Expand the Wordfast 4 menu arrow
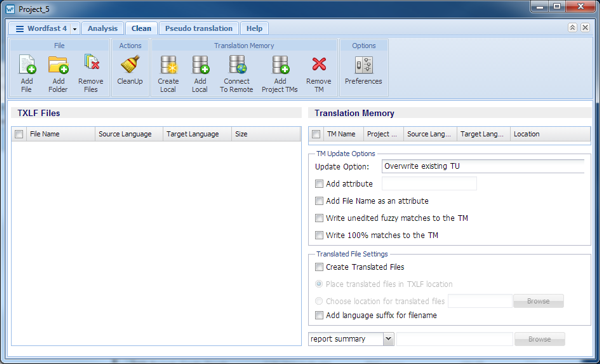600x364 pixels. coord(75,29)
